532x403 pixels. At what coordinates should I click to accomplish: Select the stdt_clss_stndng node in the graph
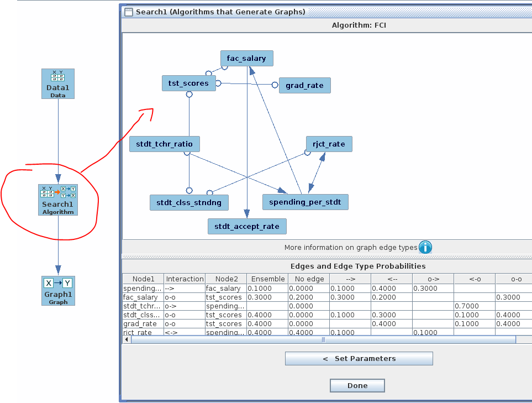click(x=189, y=202)
